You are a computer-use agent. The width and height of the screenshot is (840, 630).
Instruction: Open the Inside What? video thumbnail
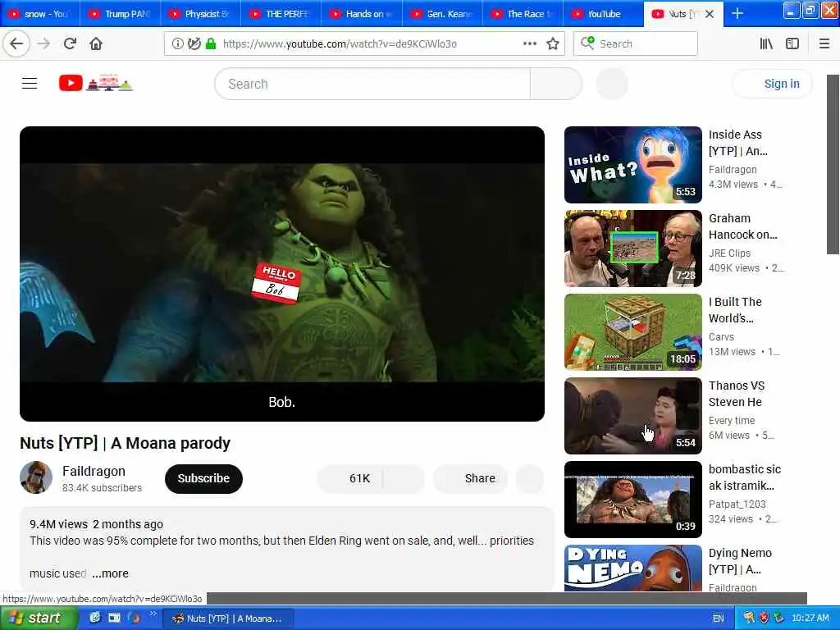[632, 164]
